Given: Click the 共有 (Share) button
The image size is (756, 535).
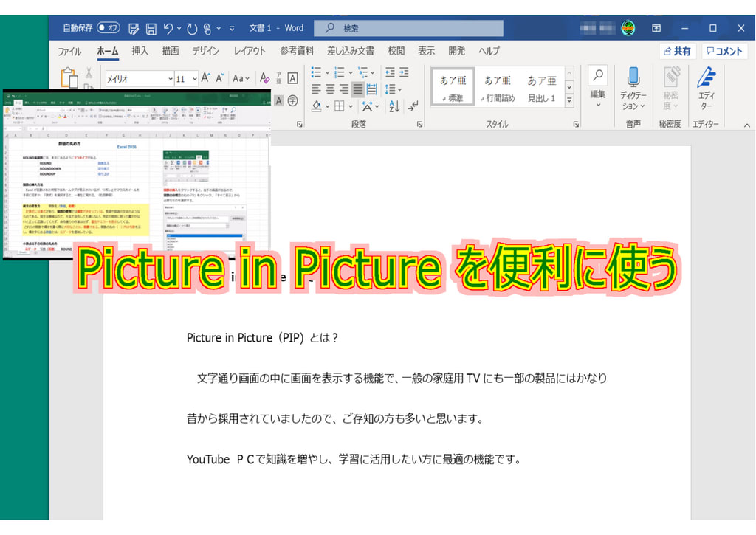Looking at the screenshot, I should (x=678, y=51).
